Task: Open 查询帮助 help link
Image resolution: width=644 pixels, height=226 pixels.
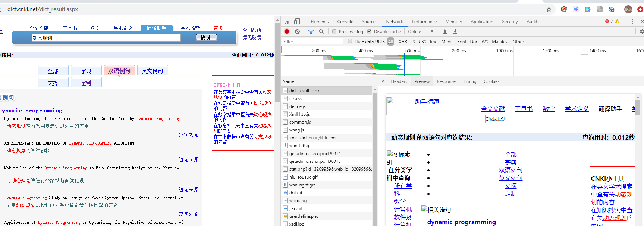Action: 252,30
